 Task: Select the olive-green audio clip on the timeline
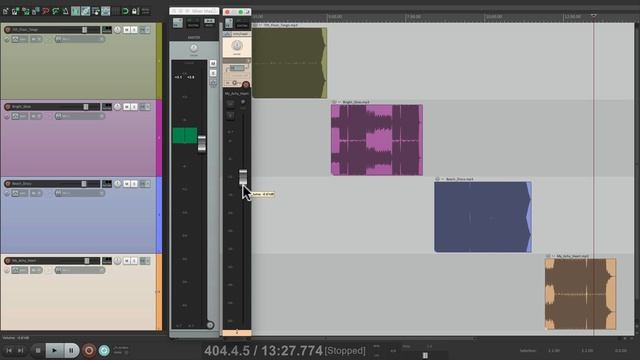(x=289, y=63)
